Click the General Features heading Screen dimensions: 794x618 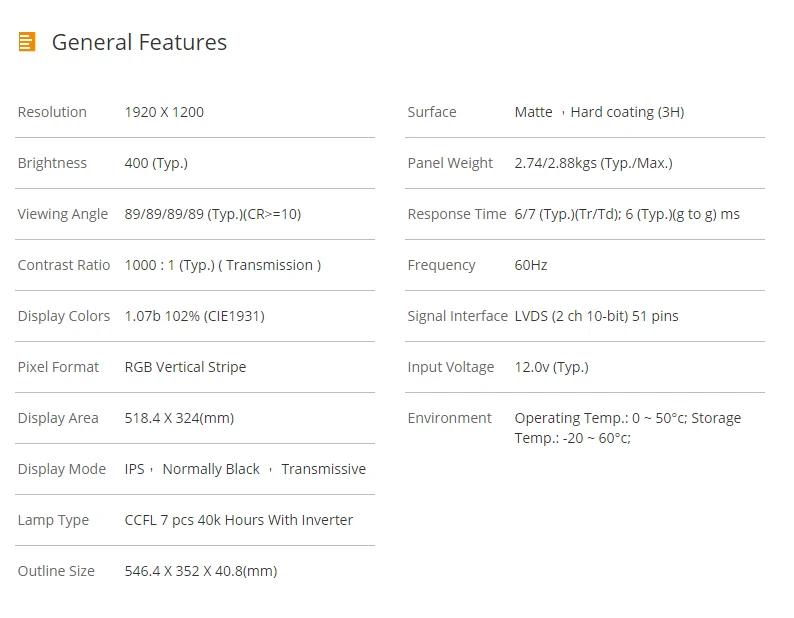(x=139, y=42)
